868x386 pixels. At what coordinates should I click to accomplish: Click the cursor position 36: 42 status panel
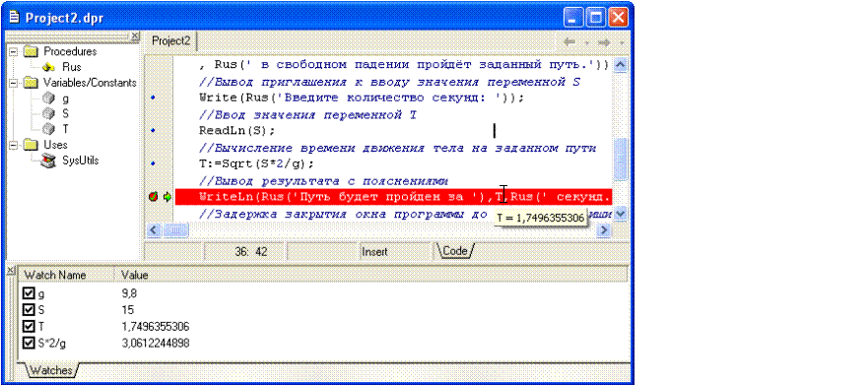[x=245, y=251]
